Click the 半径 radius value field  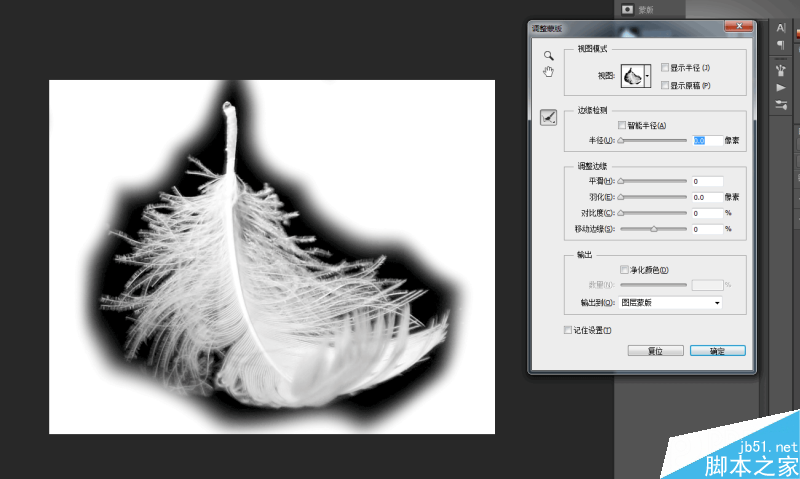(707, 140)
